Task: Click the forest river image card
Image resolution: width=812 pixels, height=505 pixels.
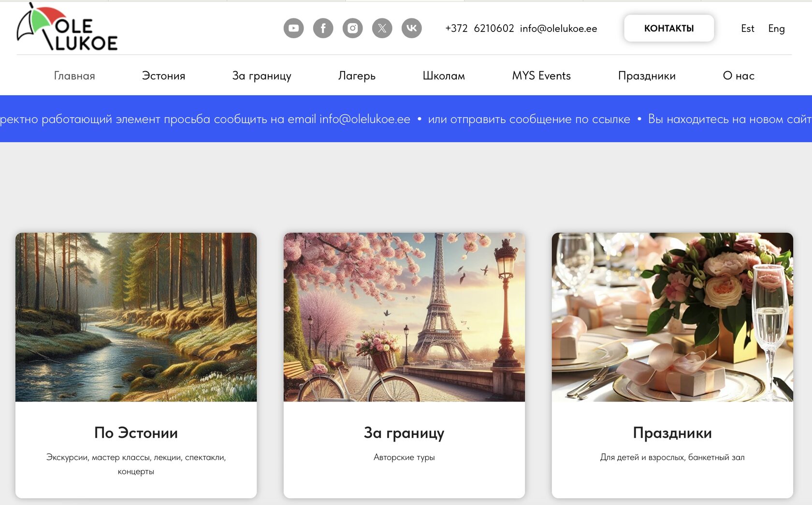Action: (x=136, y=317)
